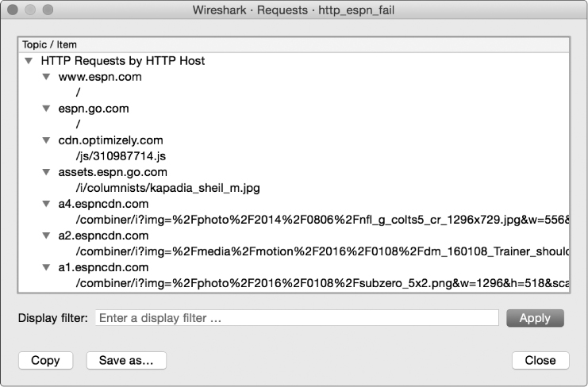The width and height of the screenshot is (588, 387).
Task: Copy the request statistics
Action: (45, 360)
